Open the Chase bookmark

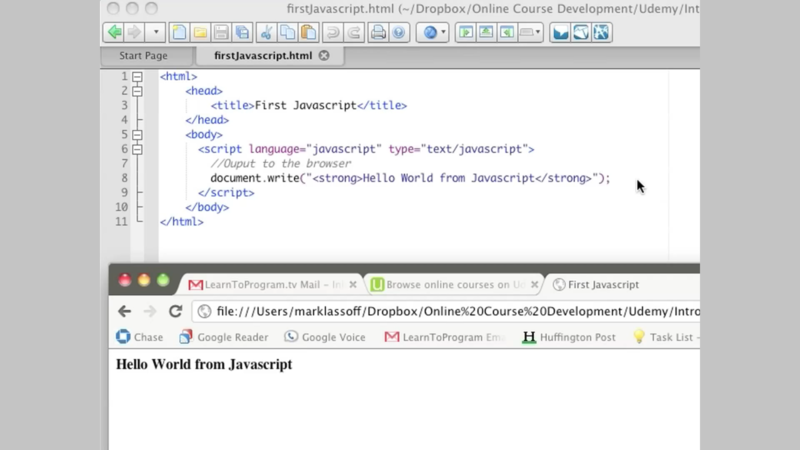140,337
